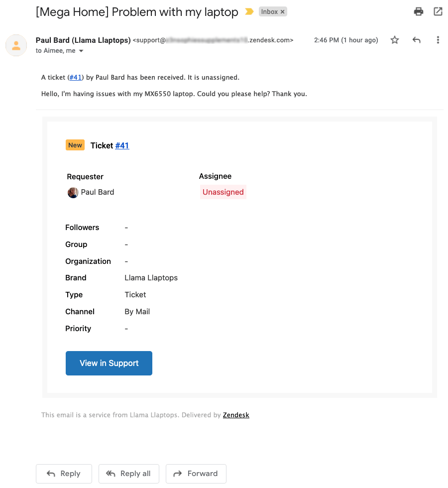
Task: Open the Ticket #41 link in the ticket card
Action: click(x=122, y=145)
